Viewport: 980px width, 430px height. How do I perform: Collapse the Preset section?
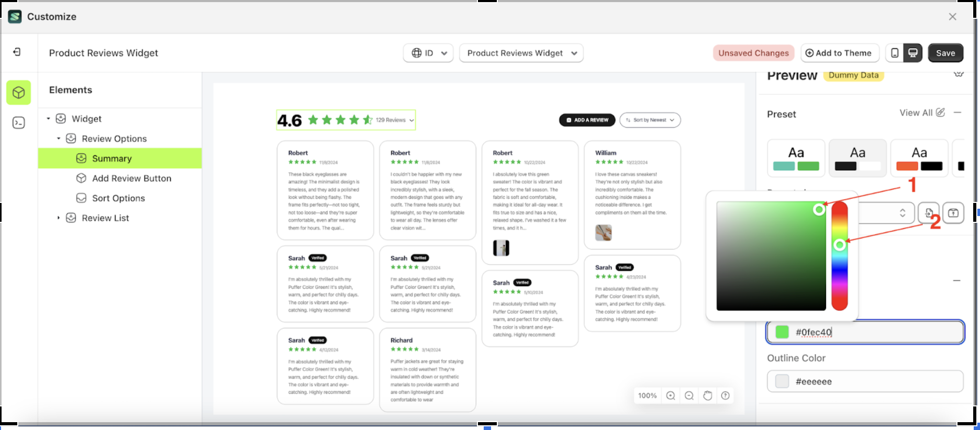coord(957,112)
